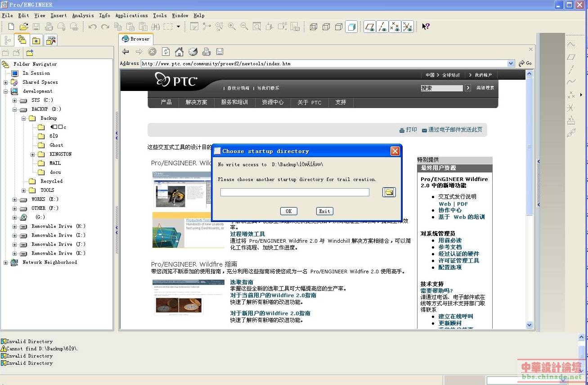This screenshot has height=385, width=588.
Task: Open the Tools menu
Action: [x=160, y=15]
